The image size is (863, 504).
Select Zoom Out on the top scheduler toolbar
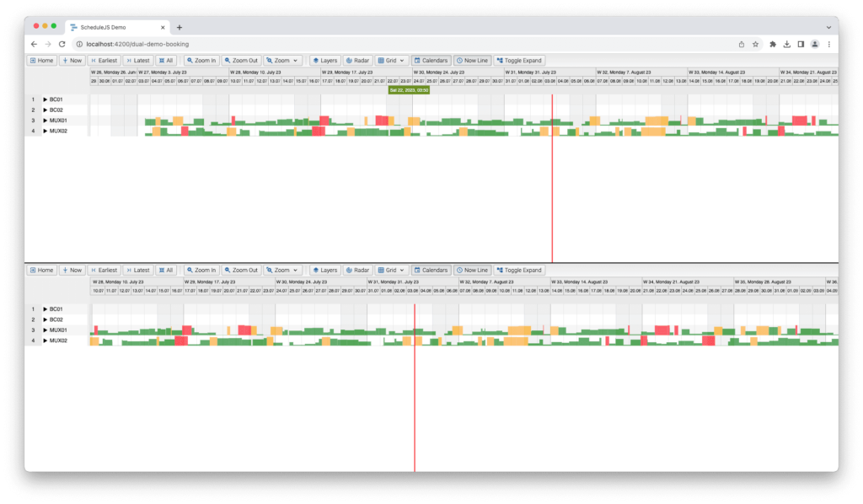(241, 60)
